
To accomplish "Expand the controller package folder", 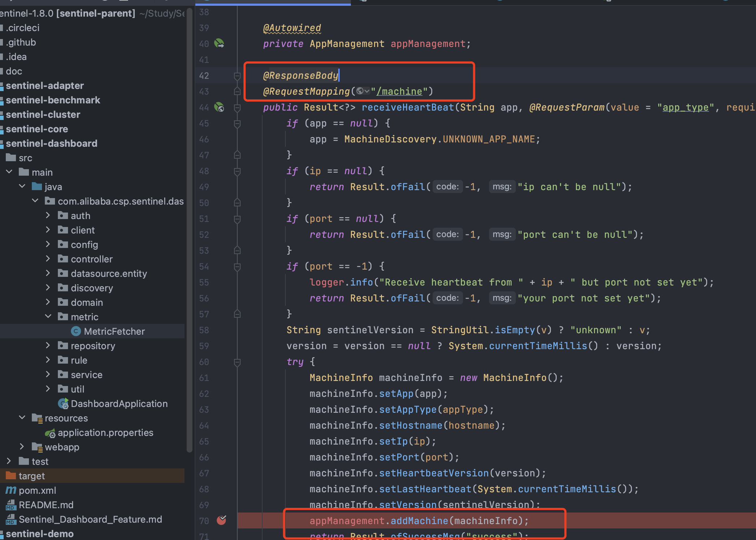I will tap(48, 259).
